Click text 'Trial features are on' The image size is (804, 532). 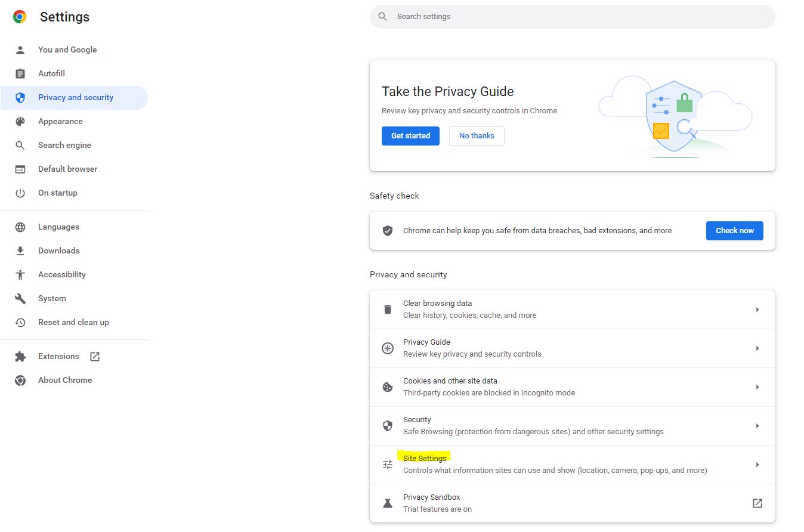(437, 509)
